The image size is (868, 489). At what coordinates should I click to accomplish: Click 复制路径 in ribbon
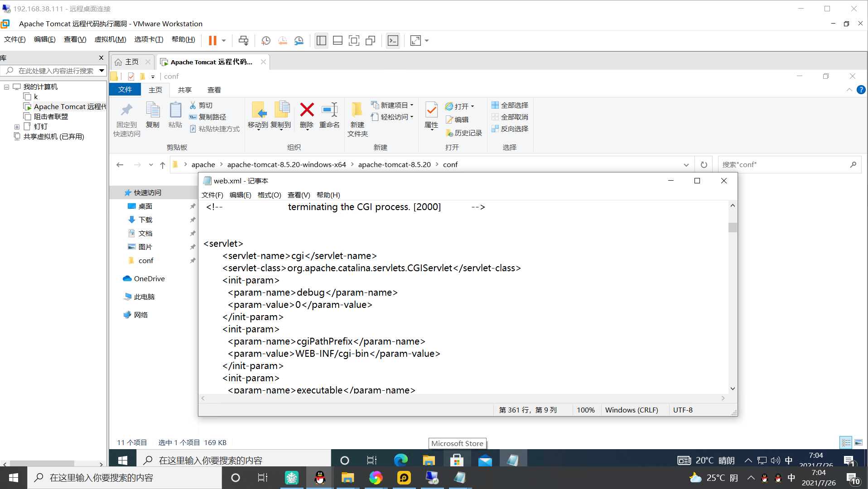207,117
